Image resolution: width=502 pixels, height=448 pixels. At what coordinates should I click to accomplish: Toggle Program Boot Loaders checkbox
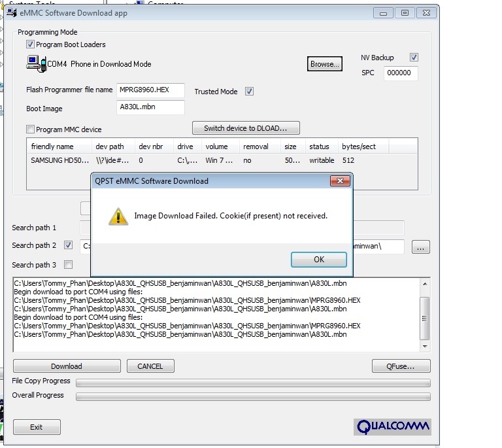(x=31, y=44)
